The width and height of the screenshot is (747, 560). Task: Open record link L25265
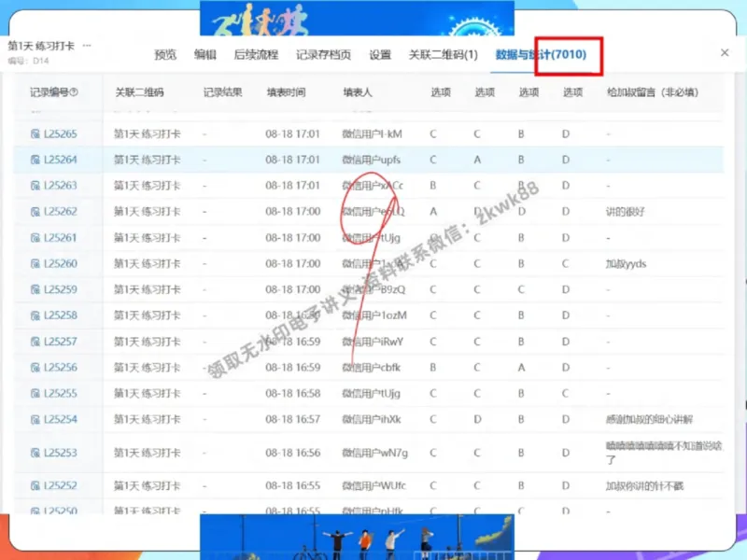tap(60, 133)
